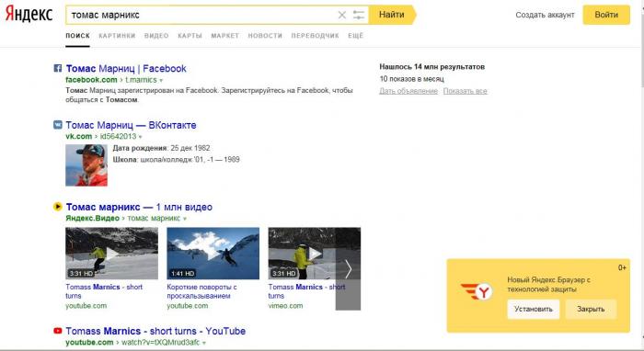Click the id5642013 breadcrumb in VK result
The image size is (644, 351).
coord(118,137)
